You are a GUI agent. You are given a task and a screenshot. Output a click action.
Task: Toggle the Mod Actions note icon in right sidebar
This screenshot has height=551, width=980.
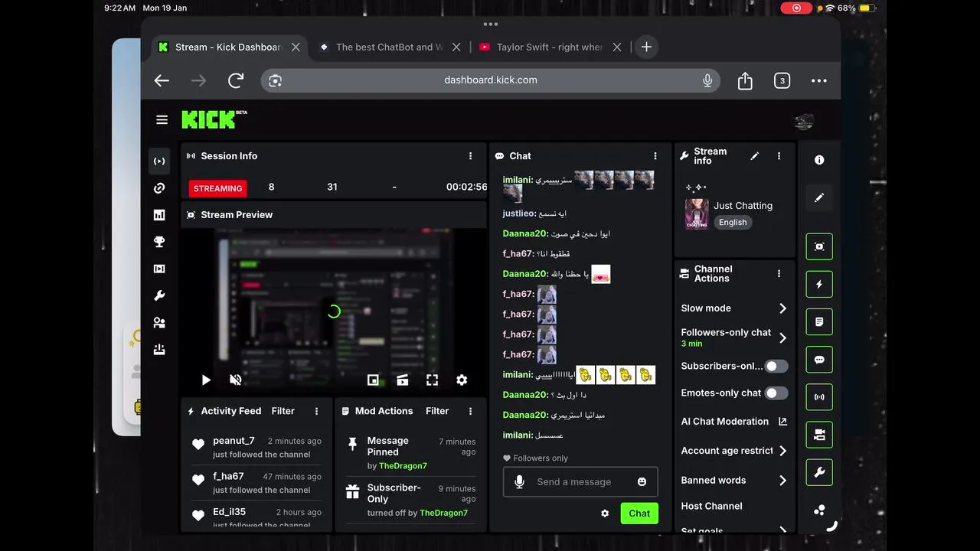coord(819,322)
